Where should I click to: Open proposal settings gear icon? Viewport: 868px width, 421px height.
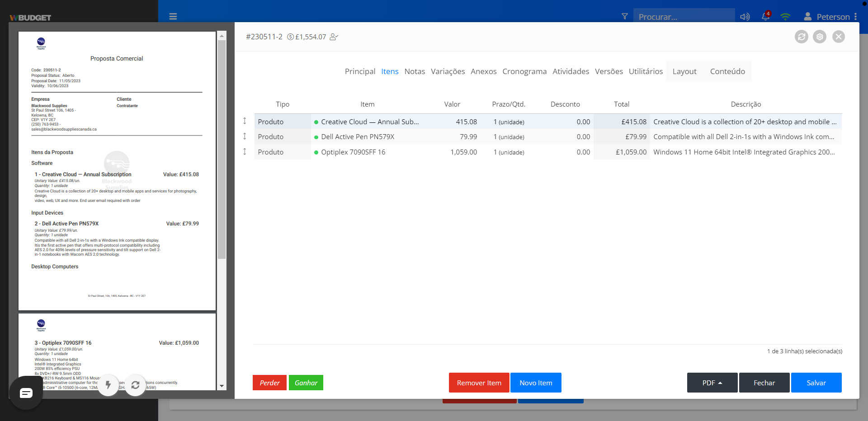820,37
